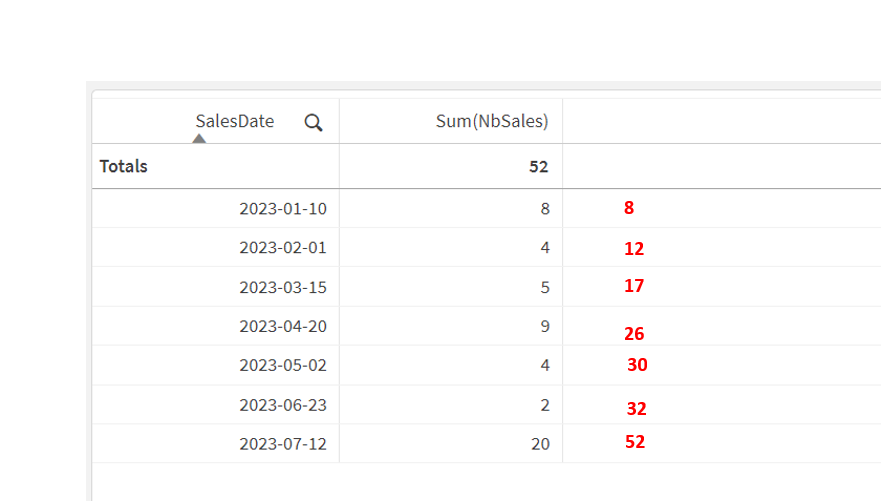Choose the 2023-04-20 date cell
The height and width of the screenshot is (501, 881).
pyautogui.click(x=283, y=326)
